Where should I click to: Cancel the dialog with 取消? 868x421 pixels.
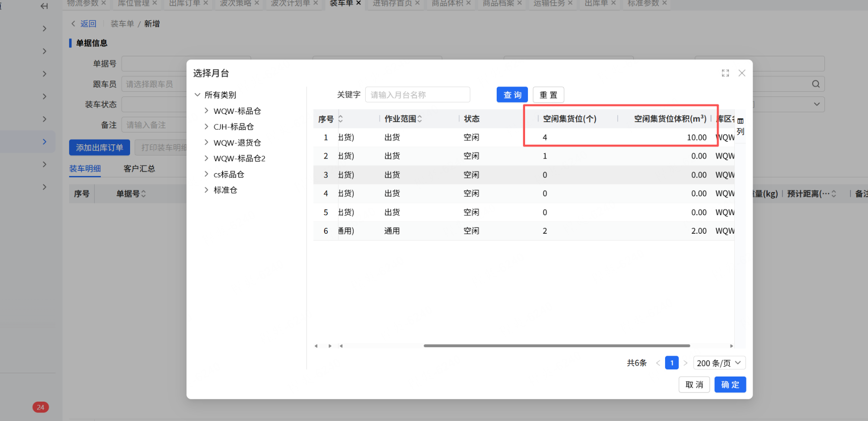click(x=694, y=385)
